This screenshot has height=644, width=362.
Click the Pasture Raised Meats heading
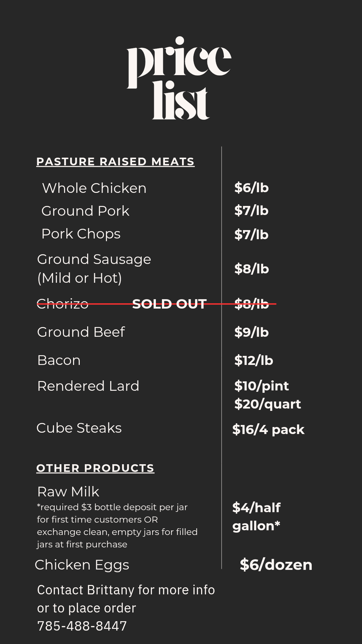tap(115, 162)
